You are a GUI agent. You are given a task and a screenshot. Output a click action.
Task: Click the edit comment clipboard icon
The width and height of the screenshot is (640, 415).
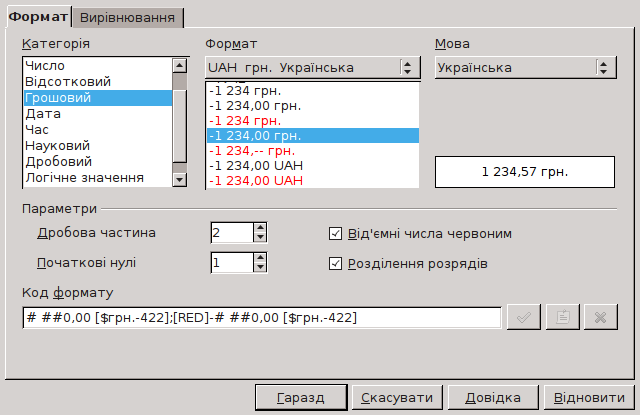562,317
